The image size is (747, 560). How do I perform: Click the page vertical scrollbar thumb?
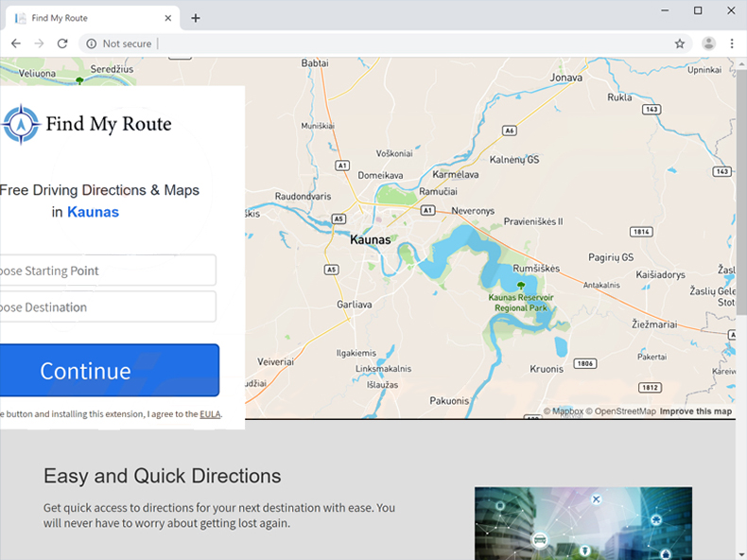[x=741, y=191]
